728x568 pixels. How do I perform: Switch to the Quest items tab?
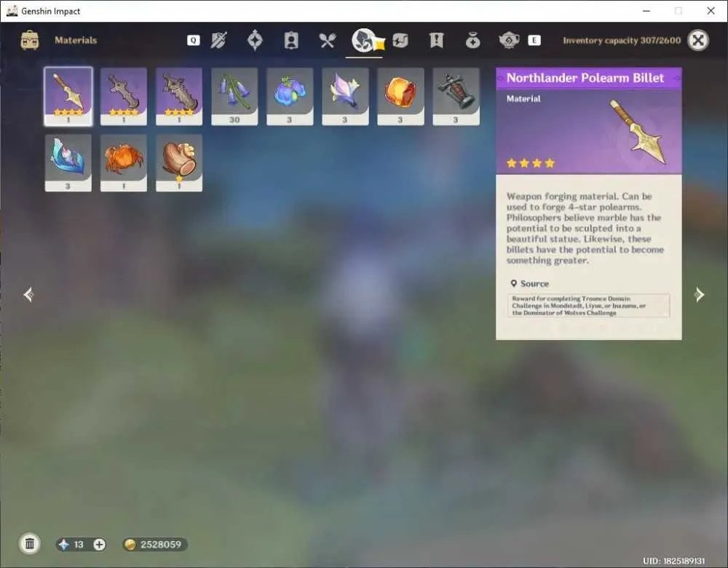point(436,40)
